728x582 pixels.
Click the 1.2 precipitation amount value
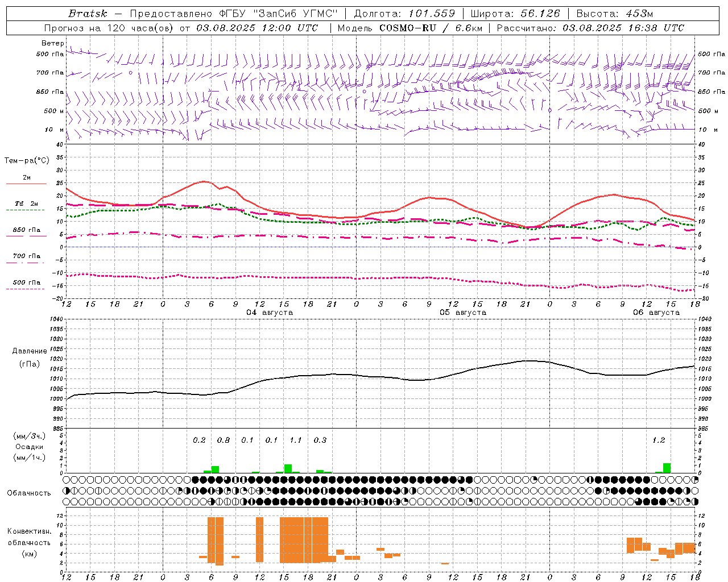(x=659, y=440)
